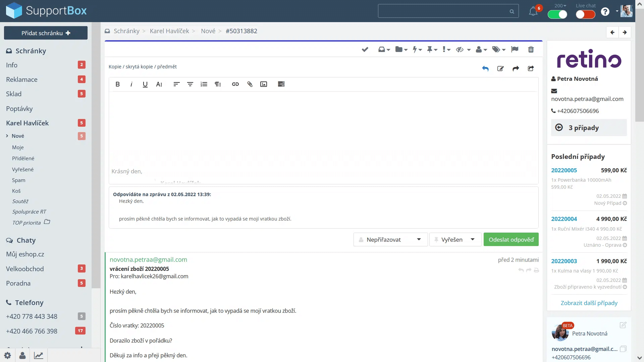Select the Vyřešené folder
Screen dimensions: 644x362
click(x=23, y=169)
